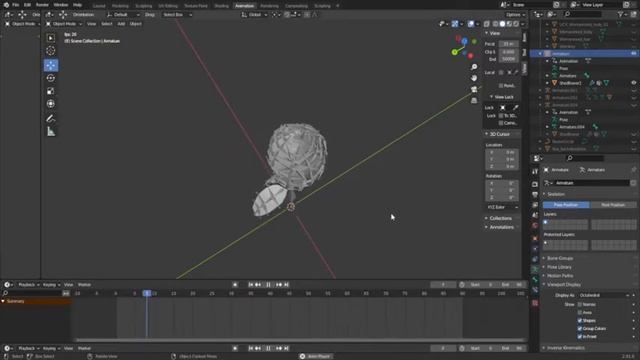This screenshot has height=360, width=640.
Task: Open the Global transform orientation dropdown
Action: [254, 15]
